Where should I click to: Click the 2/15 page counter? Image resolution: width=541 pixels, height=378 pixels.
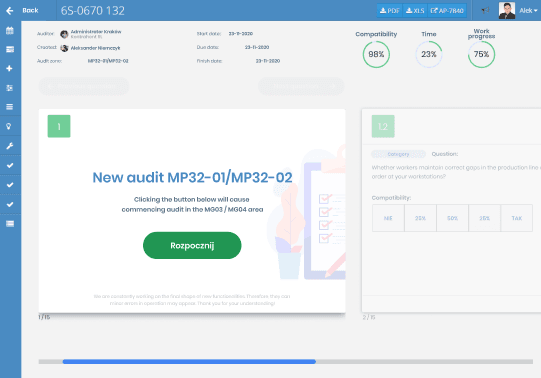pos(369,317)
